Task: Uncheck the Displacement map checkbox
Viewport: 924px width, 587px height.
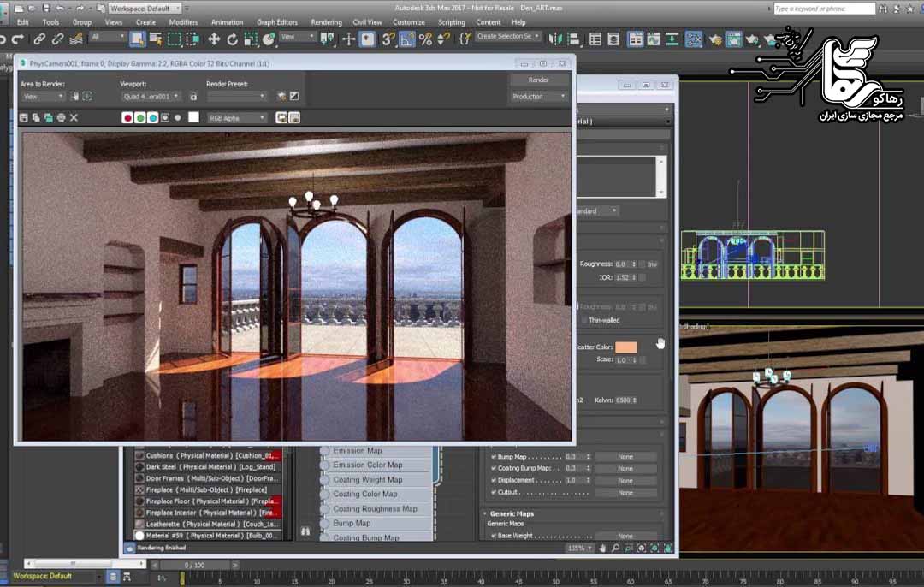Action: click(494, 481)
